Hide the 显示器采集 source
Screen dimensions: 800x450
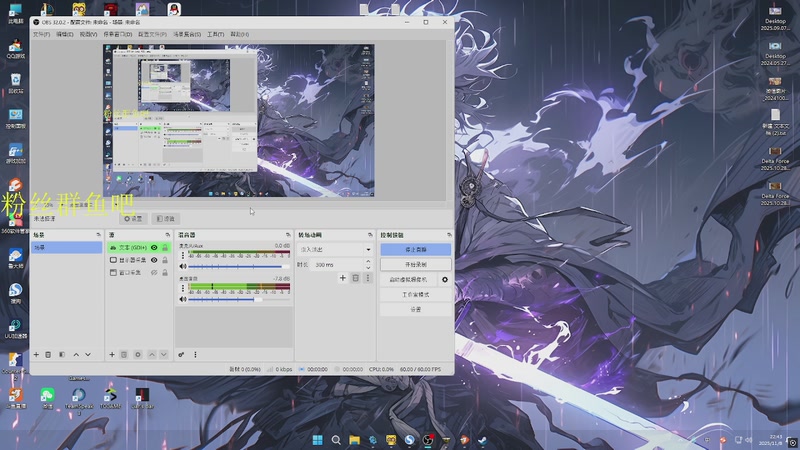[154, 260]
